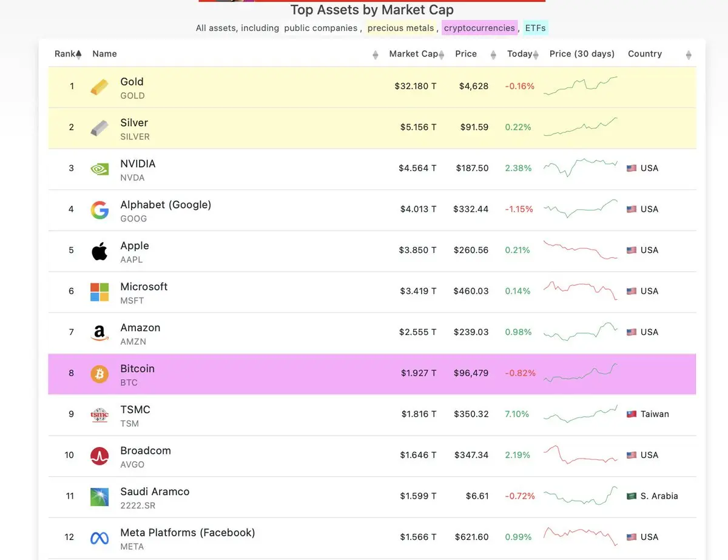Open the NVIDIA logo icon
This screenshot has width=728, height=560.
(99, 169)
